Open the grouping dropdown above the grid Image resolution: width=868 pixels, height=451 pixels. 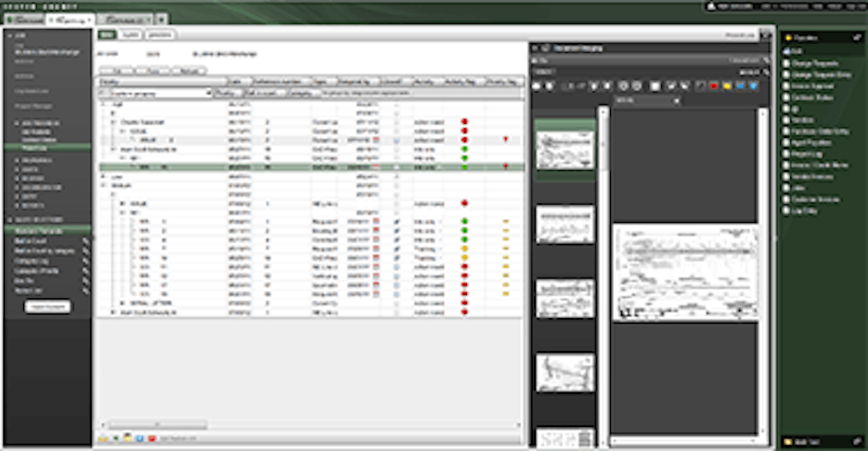pyautogui.click(x=207, y=94)
